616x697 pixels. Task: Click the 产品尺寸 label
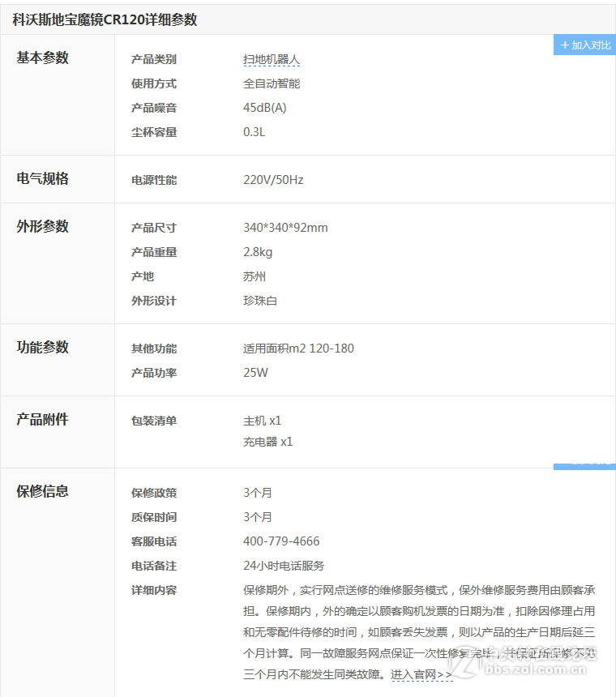pyautogui.click(x=154, y=228)
